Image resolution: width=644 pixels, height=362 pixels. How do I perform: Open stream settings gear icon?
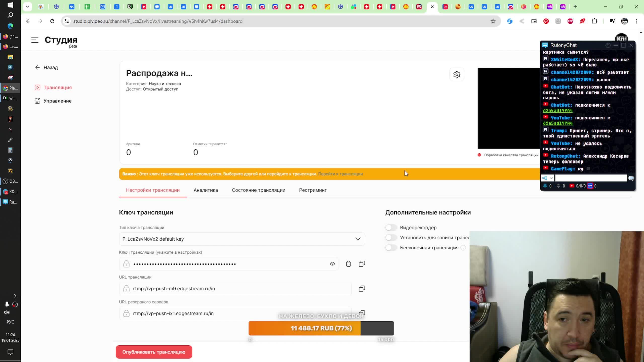click(x=457, y=75)
